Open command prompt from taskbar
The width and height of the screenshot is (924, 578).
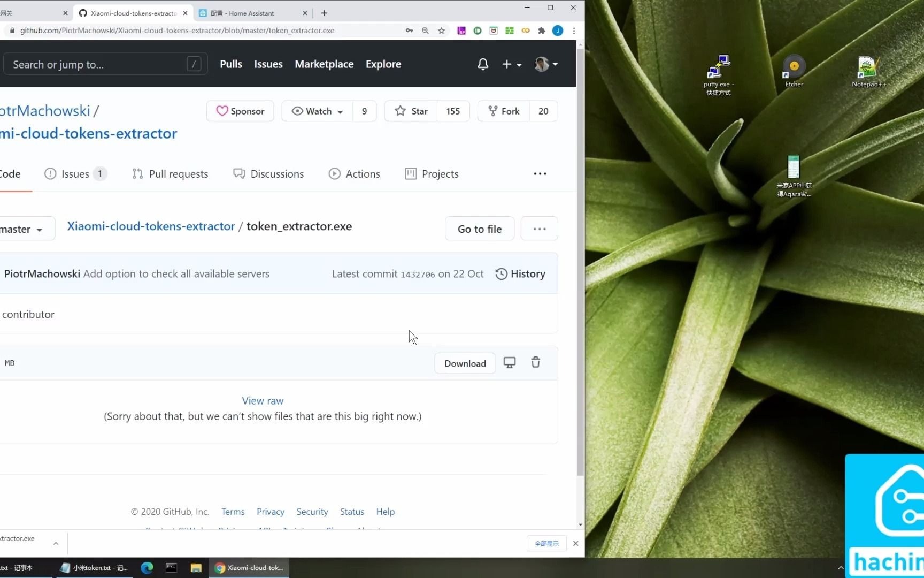click(x=171, y=568)
